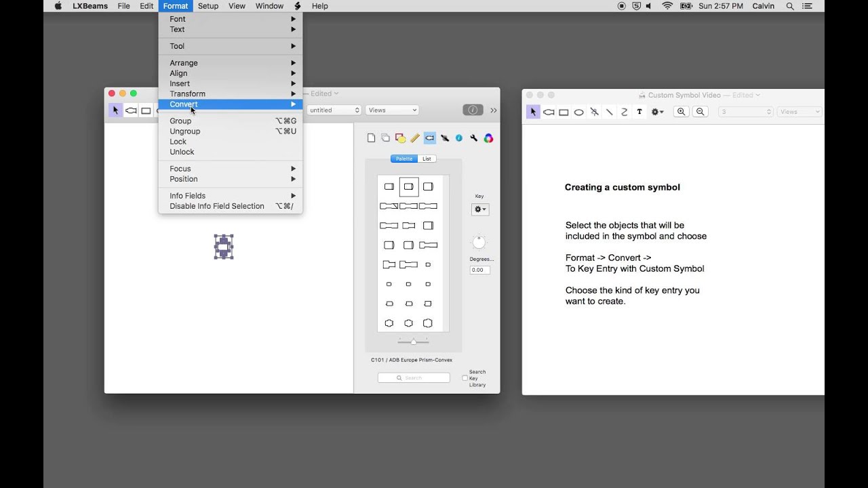Screen dimensions: 868x488
Task: Select highlighted symbol in palette top row
Action: coord(409,186)
